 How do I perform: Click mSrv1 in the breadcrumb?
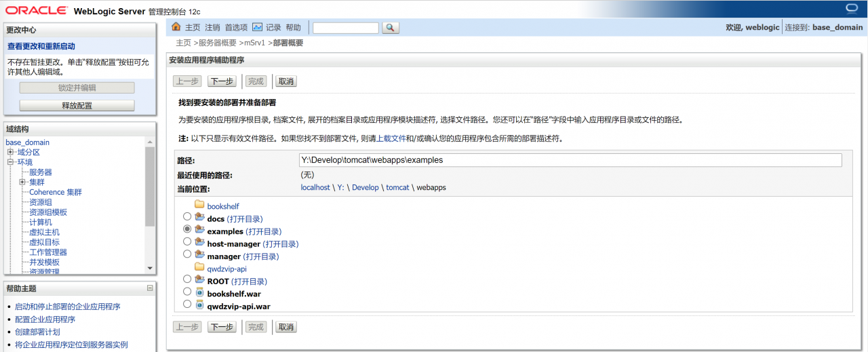pos(255,43)
